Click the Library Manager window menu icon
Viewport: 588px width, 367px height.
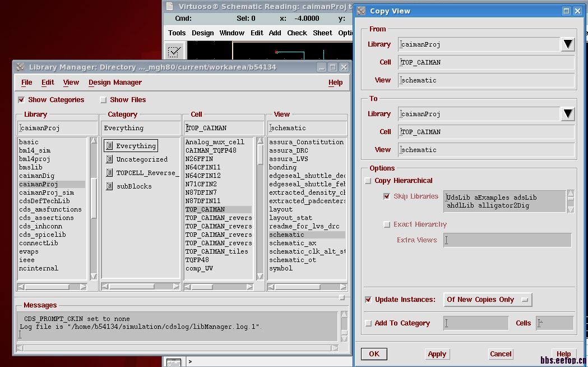(x=20, y=67)
